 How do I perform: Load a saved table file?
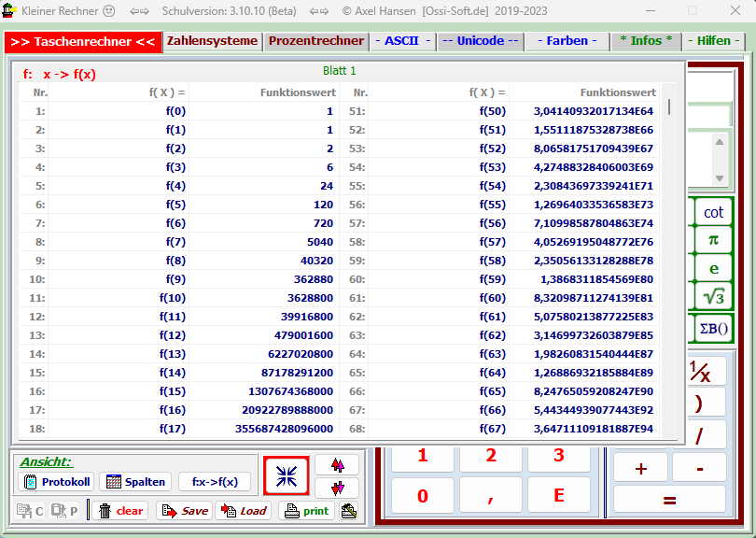click(244, 511)
